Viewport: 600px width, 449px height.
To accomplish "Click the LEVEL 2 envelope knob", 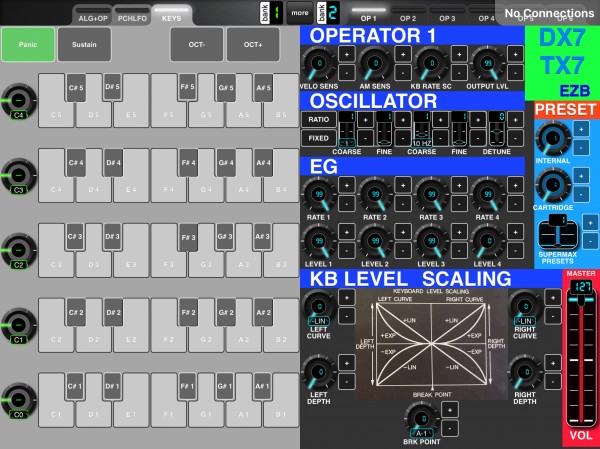I will (x=375, y=242).
